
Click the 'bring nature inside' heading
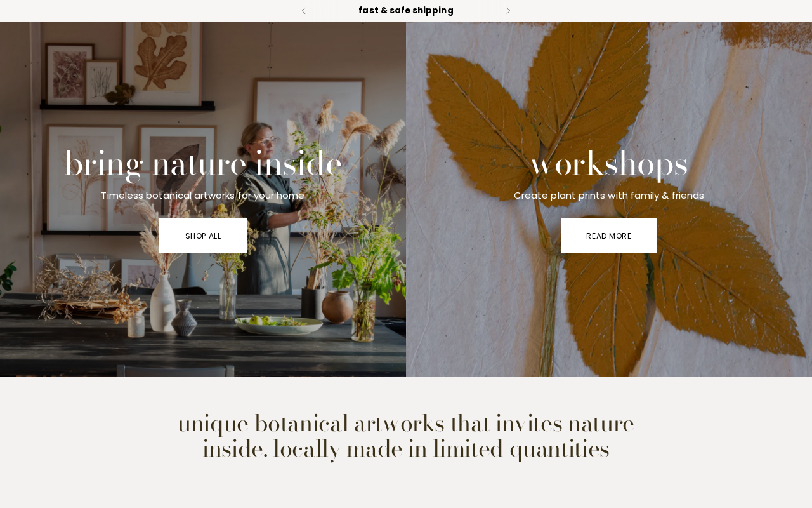coord(203,164)
